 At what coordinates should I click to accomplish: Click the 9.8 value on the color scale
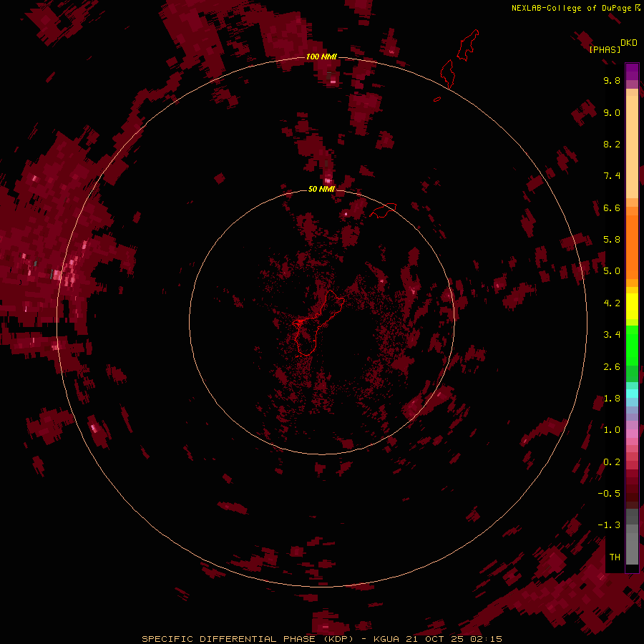tap(612, 80)
